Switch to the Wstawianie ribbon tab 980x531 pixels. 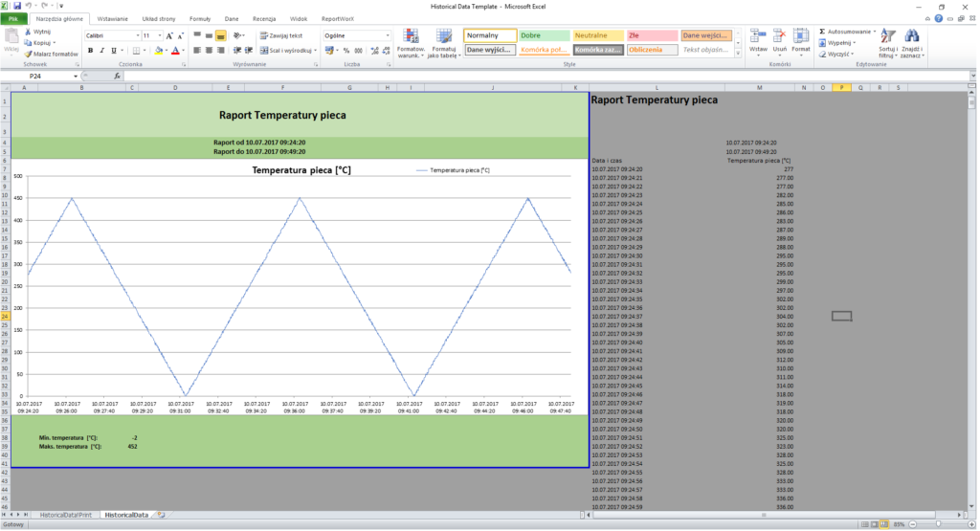pyautogui.click(x=113, y=19)
